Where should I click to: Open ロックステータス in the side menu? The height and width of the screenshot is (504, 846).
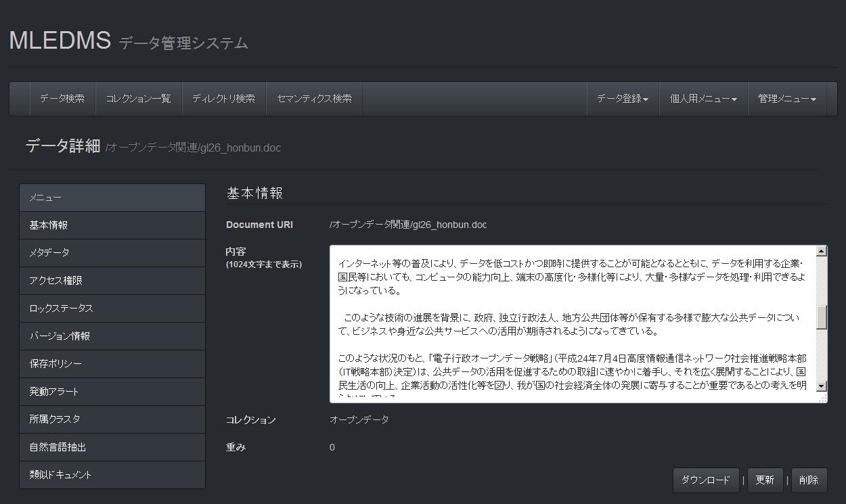coord(112,308)
